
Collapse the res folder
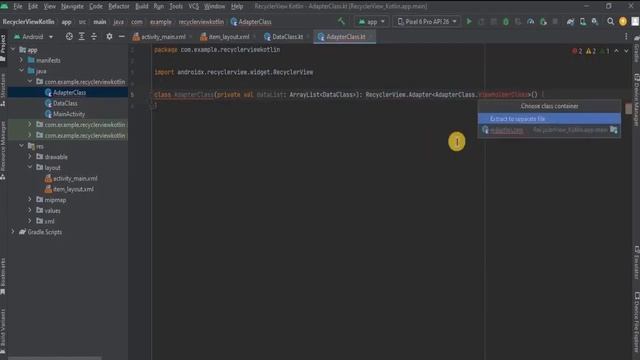(x=22, y=146)
